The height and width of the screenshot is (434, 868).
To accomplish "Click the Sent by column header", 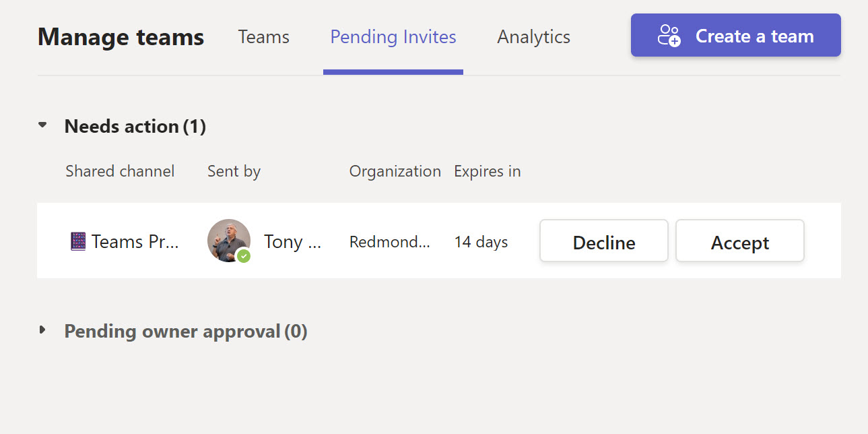I will point(233,170).
